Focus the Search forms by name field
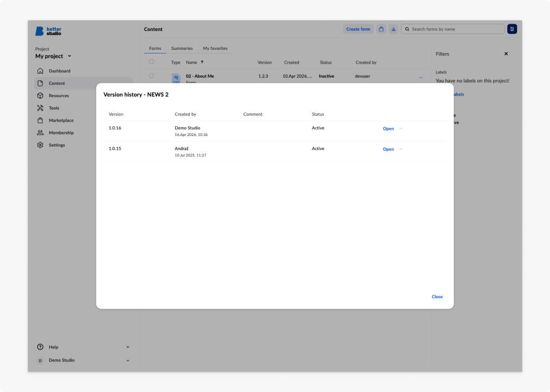This screenshot has width=550, height=392. tap(453, 29)
